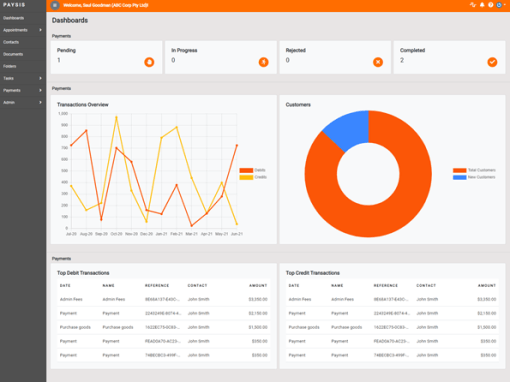Sort credit table by CONTACT header
Viewport: 510px width, 382px height.
pos(426,286)
